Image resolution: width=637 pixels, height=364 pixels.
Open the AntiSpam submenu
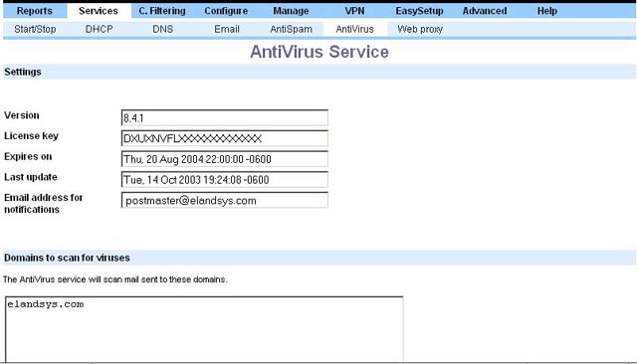click(291, 29)
